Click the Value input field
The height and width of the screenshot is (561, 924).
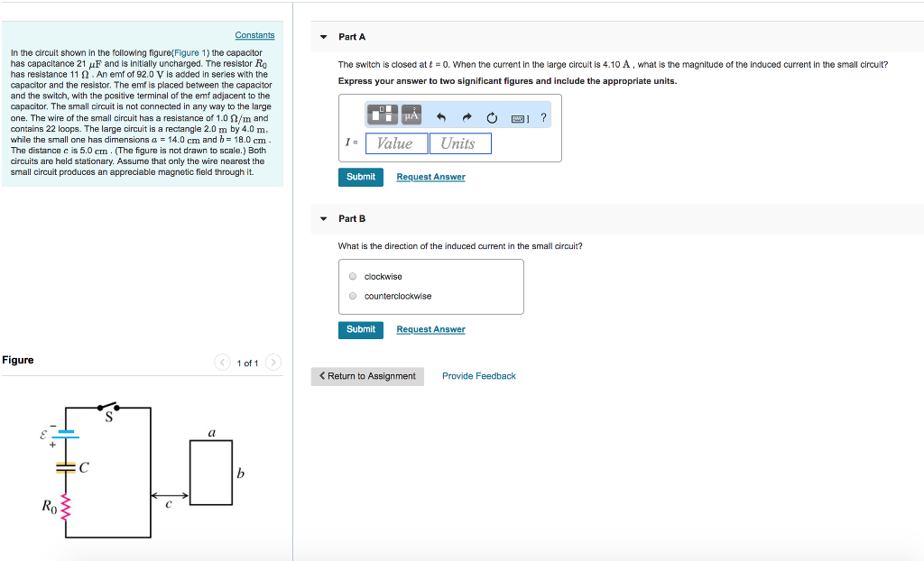click(397, 143)
